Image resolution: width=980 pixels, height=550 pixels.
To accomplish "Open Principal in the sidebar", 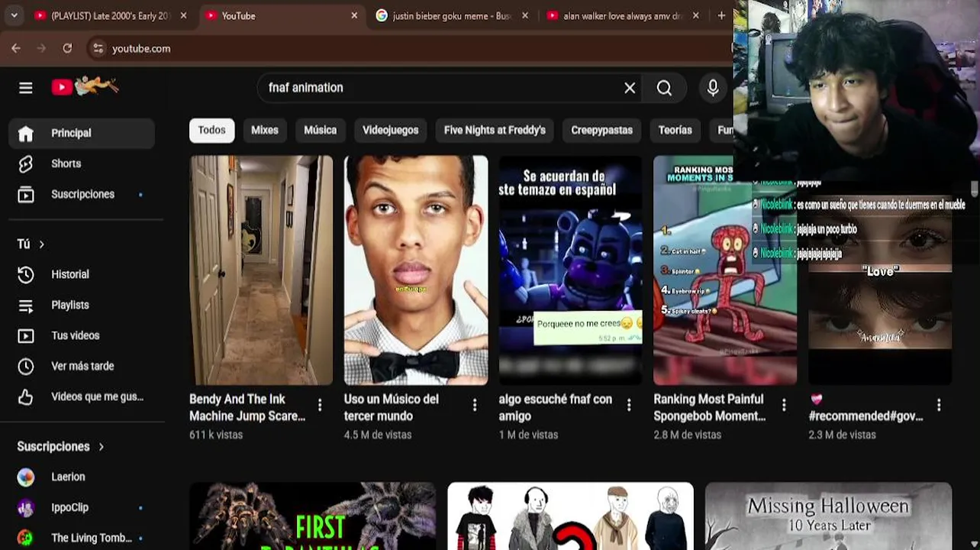I will tap(82, 133).
